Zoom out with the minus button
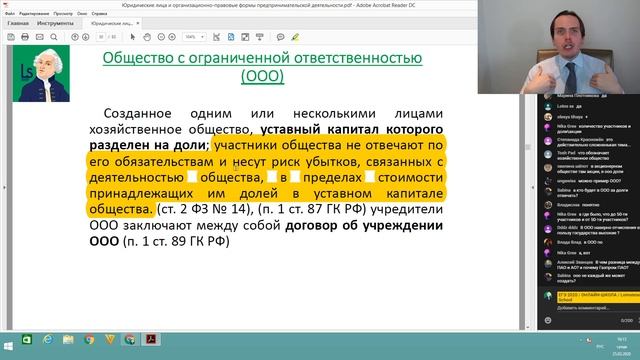The width and height of the screenshot is (640, 360). pyautogui.click(x=161, y=37)
